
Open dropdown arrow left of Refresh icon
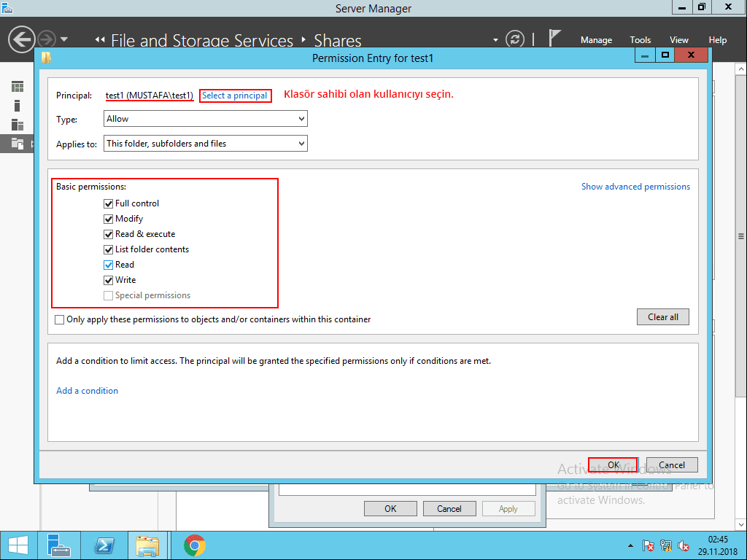coord(495,40)
